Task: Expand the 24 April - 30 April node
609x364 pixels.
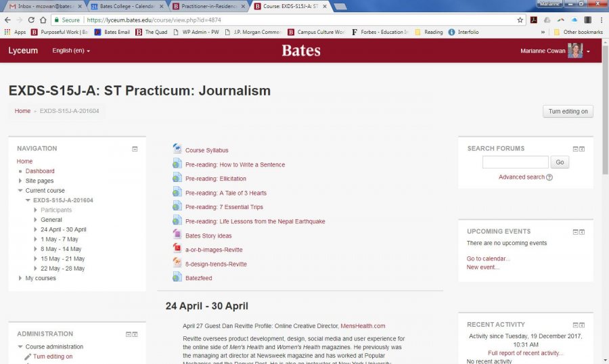Action: click(x=35, y=229)
